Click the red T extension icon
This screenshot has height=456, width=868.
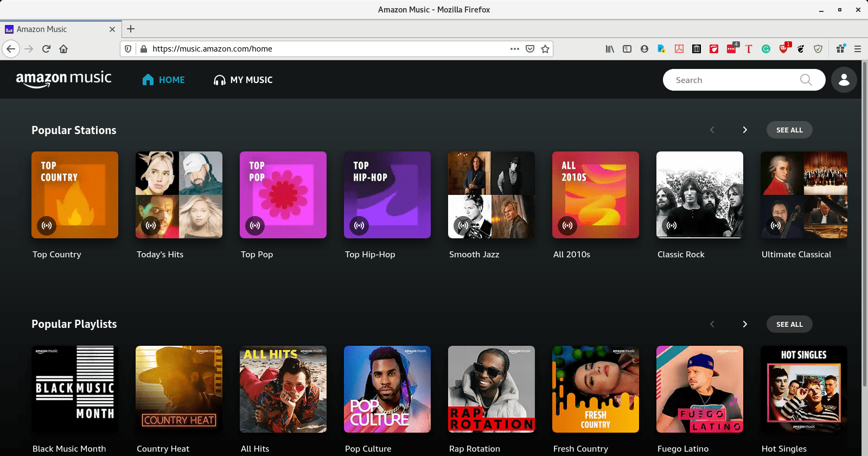749,49
